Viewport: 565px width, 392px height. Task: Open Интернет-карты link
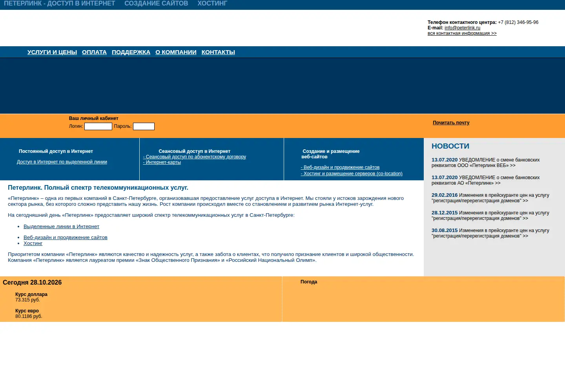click(162, 162)
